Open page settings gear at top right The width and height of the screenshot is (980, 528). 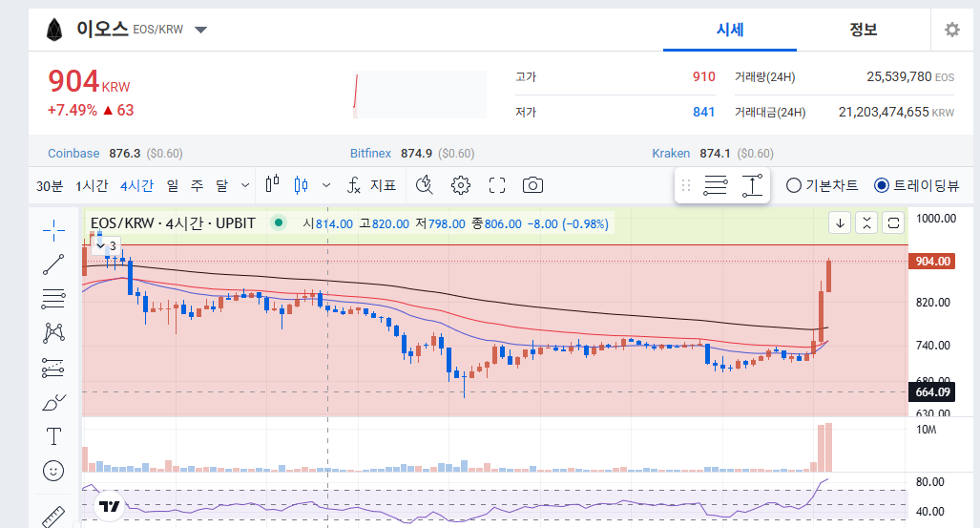[x=952, y=30]
